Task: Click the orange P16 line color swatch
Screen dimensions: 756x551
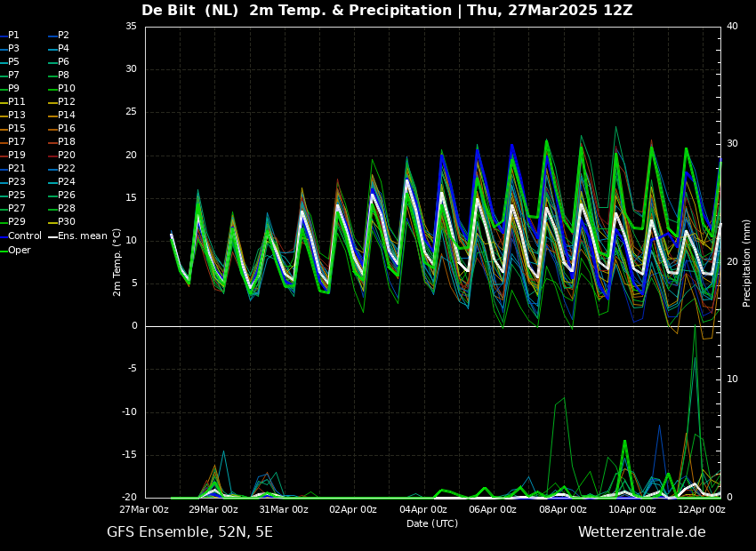Action: tap(52, 129)
